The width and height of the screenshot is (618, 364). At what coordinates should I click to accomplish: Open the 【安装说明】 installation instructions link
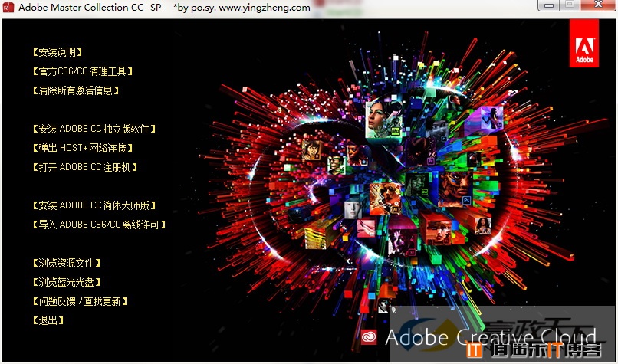pyautogui.click(x=58, y=52)
